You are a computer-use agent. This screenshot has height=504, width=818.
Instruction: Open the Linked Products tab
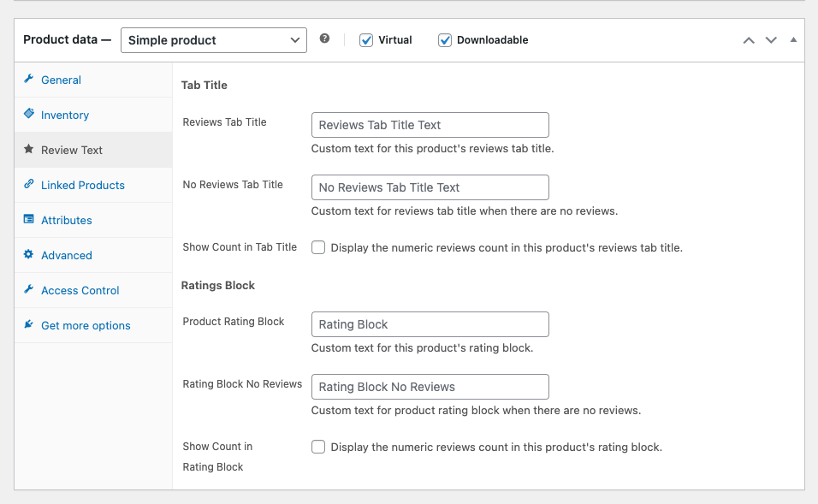[x=83, y=185]
